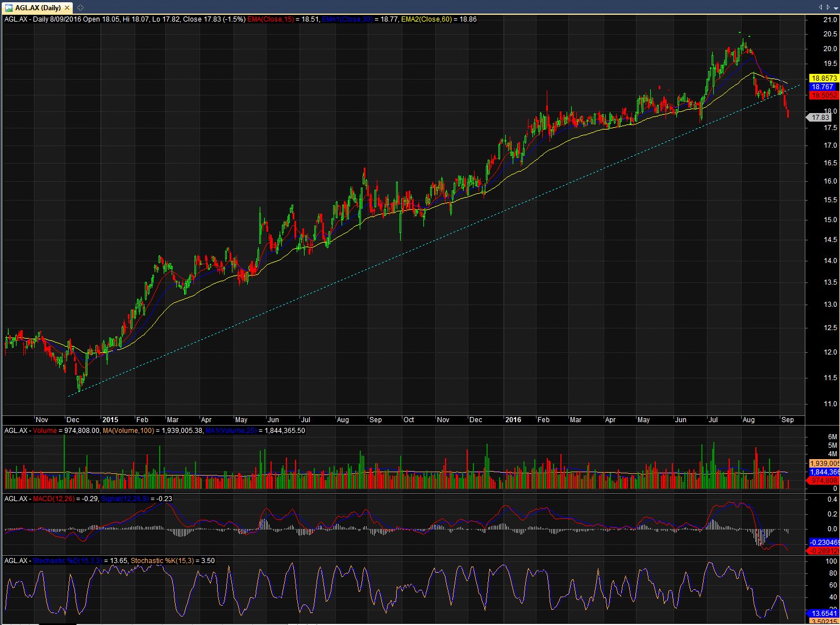Image resolution: width=840 pixels, height=625 pixels.
Task: Close the AGL.AX (Daily) tab
Action: (x=68, y=7)
